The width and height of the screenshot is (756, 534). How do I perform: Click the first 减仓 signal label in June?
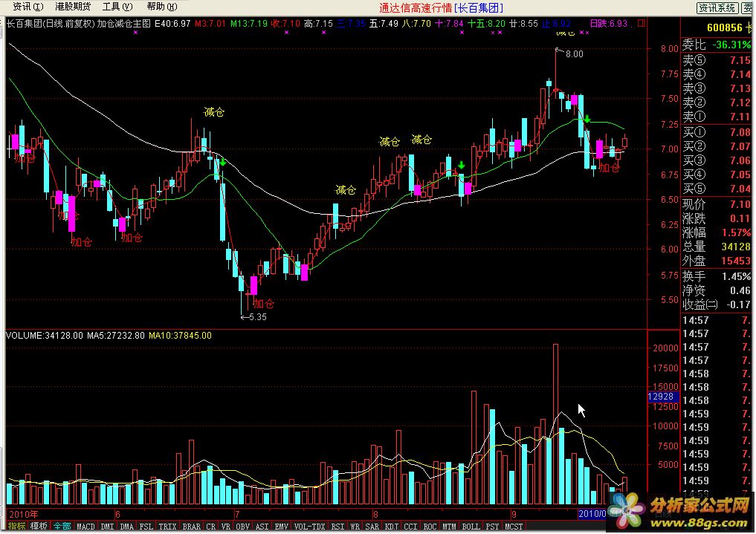[214, 112]
